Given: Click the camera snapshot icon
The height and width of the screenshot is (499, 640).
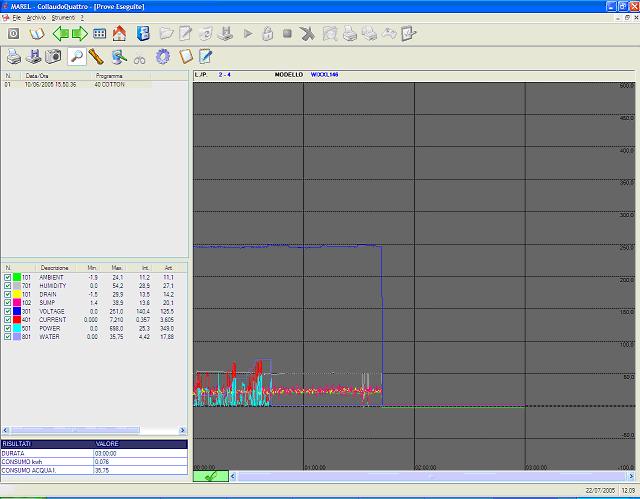Looking at the screenshot, I should pyautogui.click(x=54, y=57).
